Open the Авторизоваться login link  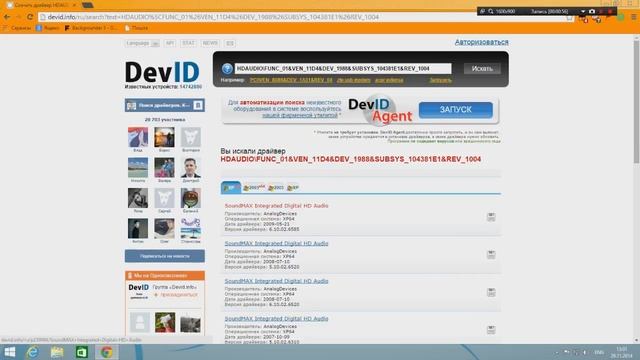[482, 42]
